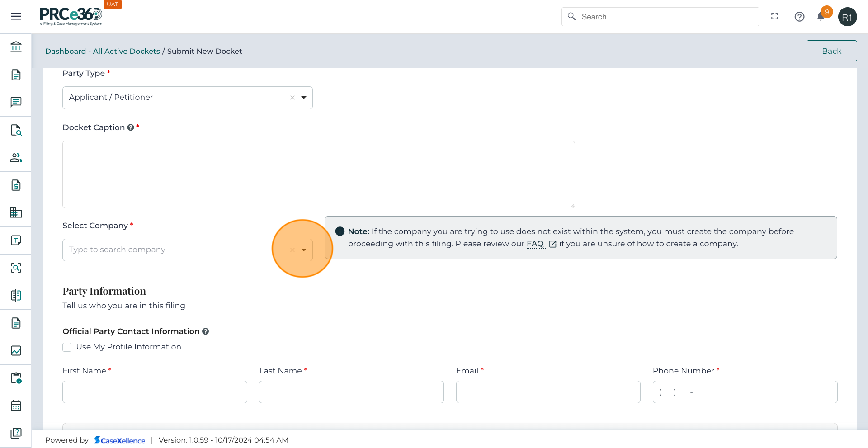Go to Dashboard - All Active Dockets breadcrumb
This screenshot has width=868, height=448.
coord(103,51)
